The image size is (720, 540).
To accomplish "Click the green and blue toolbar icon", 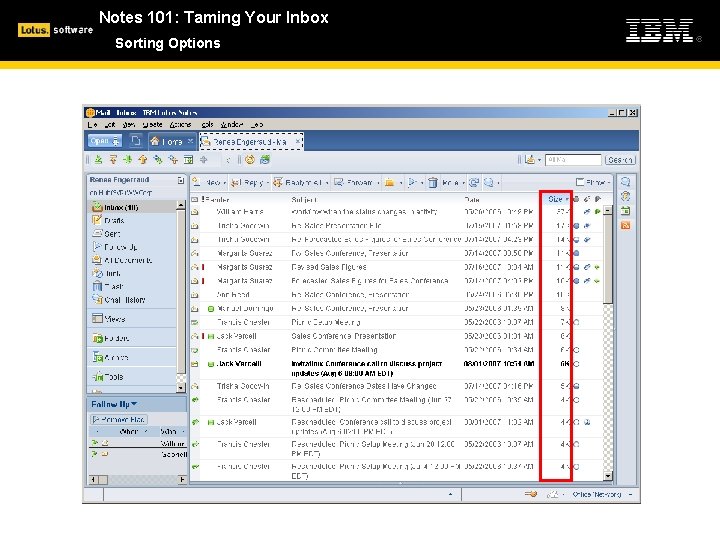I will click(265, 160).
